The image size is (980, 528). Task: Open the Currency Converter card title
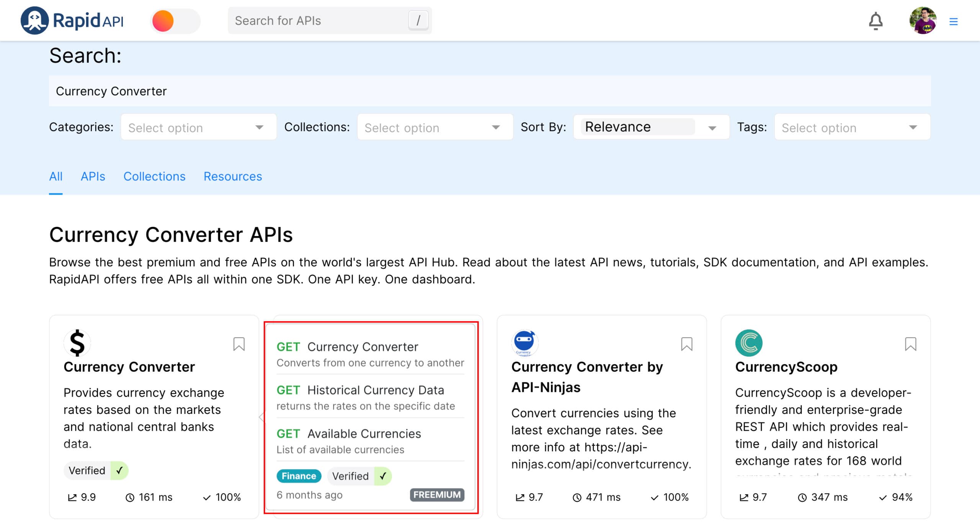(x=129, y=367)
